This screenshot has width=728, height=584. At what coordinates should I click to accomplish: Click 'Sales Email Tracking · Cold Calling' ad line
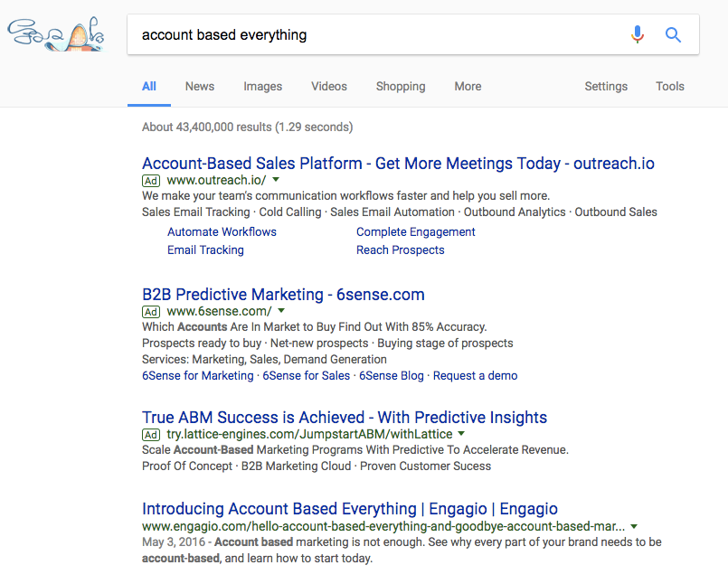pyautogui.click(x=400, y=212)
